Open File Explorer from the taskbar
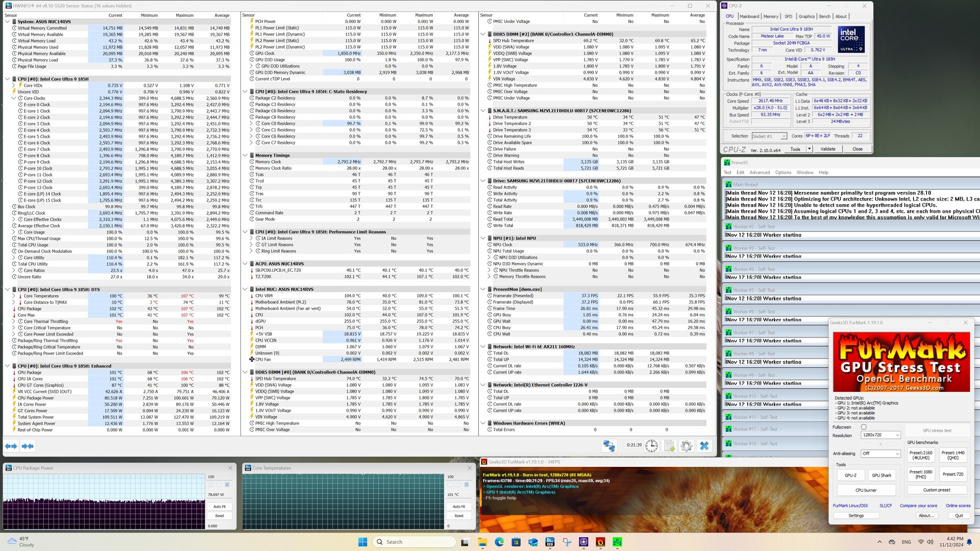This screenshot has width=980, height=551. tap(482, 542)
